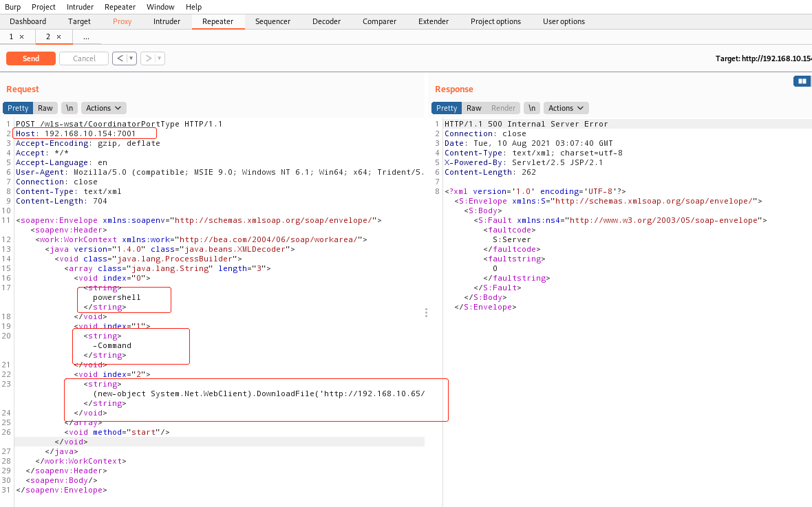Open the Intruder menu in menu bar

point(81,7)
